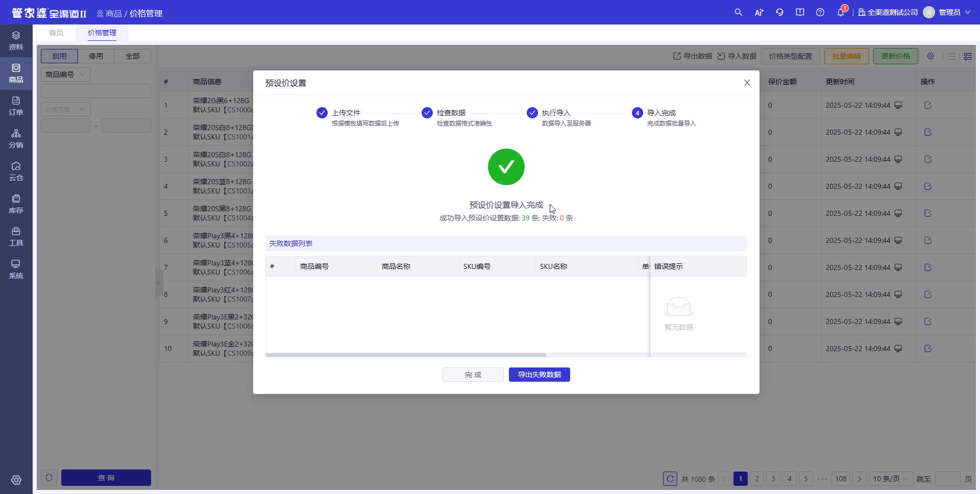Click the 失败数据列表 heading

[291, 243]
